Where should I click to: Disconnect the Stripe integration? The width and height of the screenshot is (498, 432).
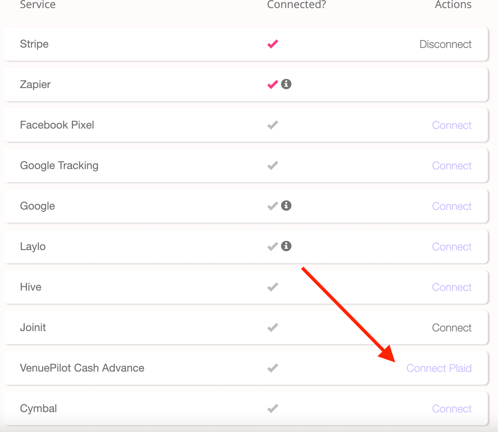(x=445, y=44)
